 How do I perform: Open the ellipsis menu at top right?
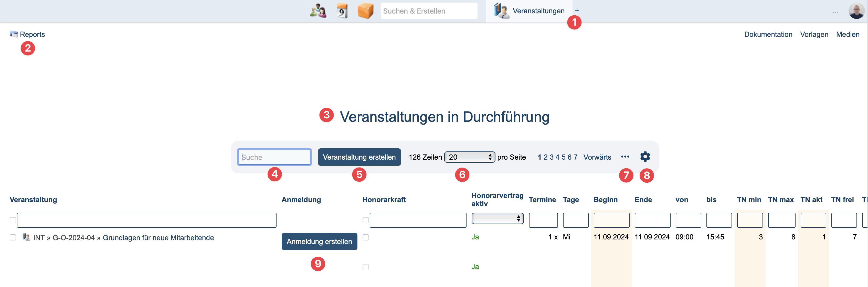(835, 12)
